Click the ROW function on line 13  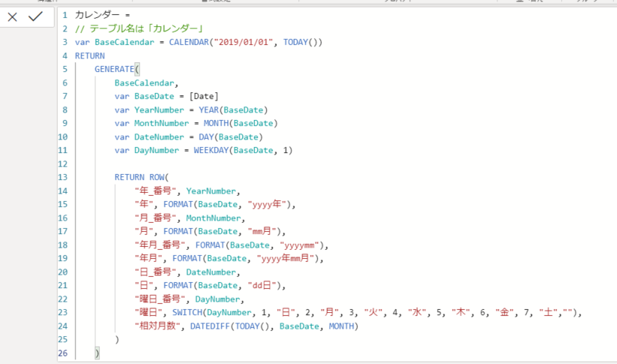click(x=156, y=177)
